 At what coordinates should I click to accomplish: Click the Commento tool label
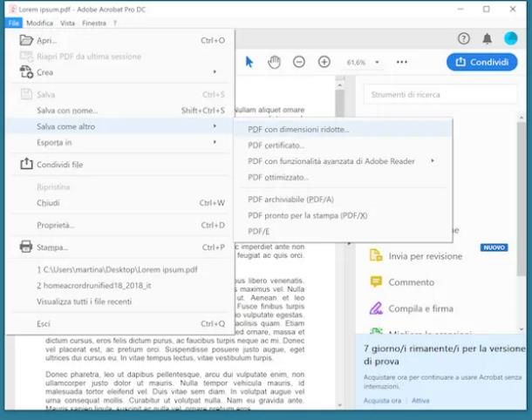pos(412,282)
